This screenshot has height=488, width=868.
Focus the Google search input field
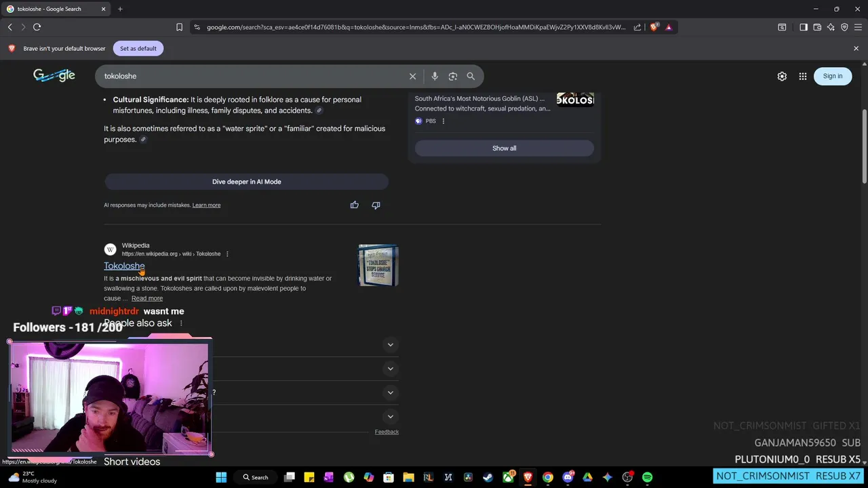[254, 76]
